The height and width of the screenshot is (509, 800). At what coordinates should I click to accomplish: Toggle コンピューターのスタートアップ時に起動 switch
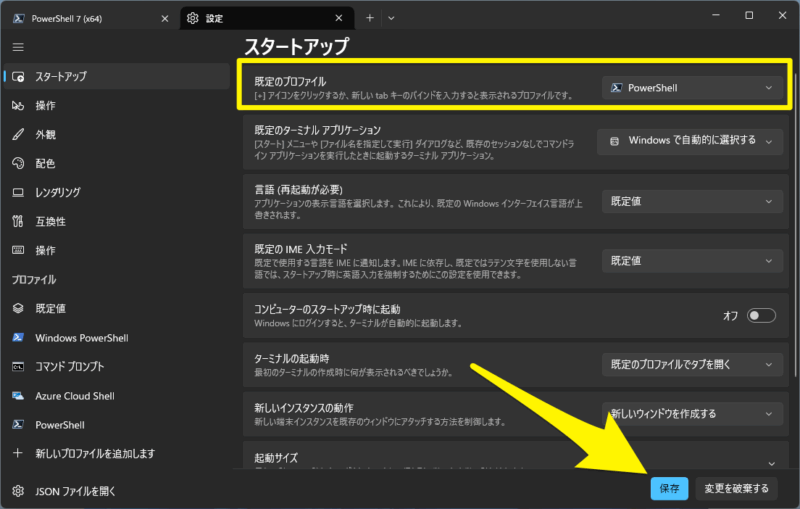tap(761, 316)
